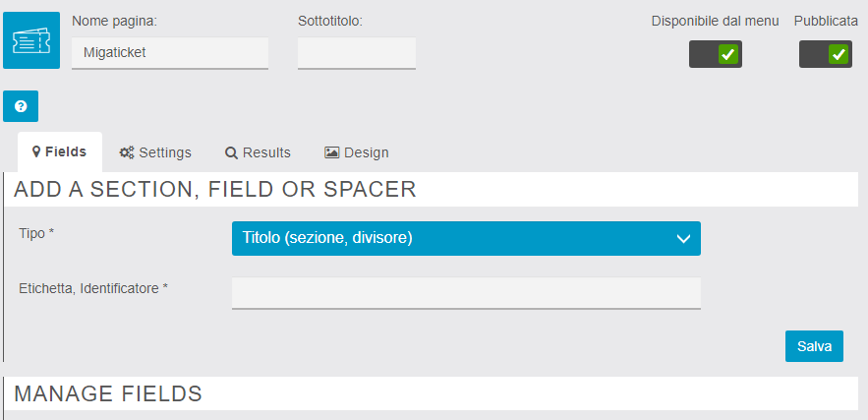The height and width of the screenshot is (420, 868).
Task: Click the magnifier icon beside Results
Action: tap(231, 152)
